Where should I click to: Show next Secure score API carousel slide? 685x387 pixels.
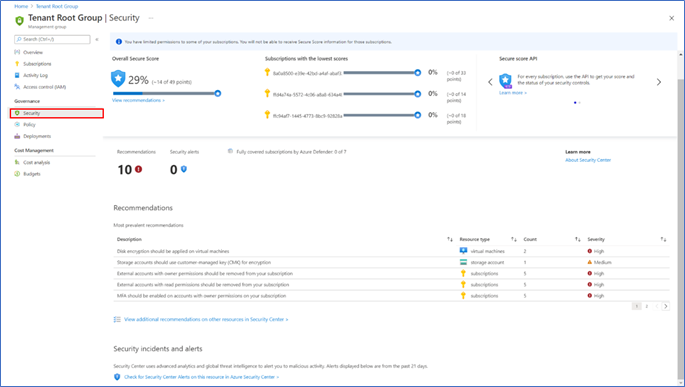[x=659, y=82]
